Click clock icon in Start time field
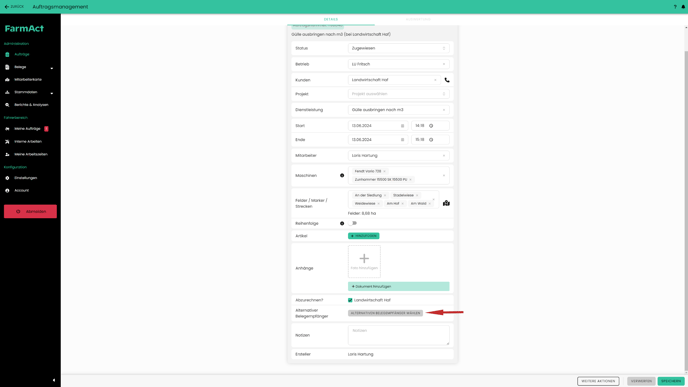The height and width of the screenshot is (387, 688). [431, 126]
